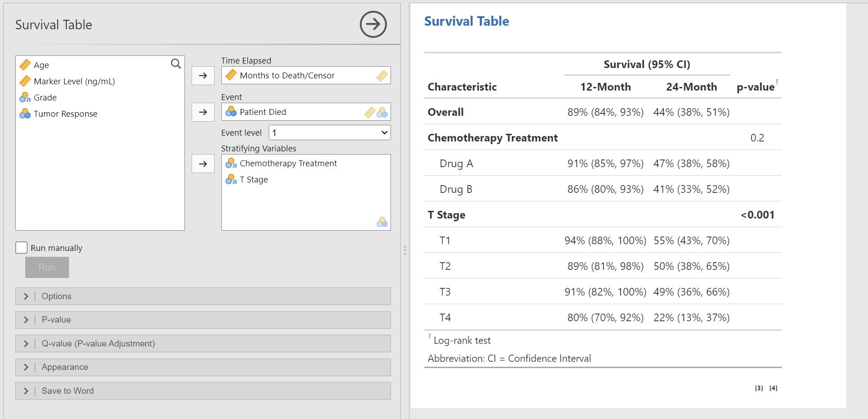Expand the Save to Word section

203,391
